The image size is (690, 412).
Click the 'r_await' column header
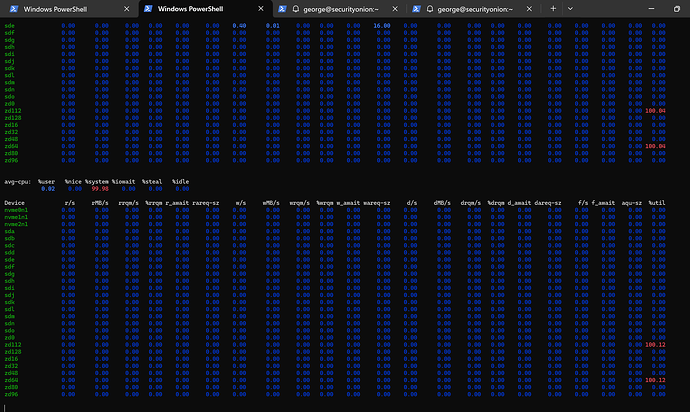tap(177, 203)
